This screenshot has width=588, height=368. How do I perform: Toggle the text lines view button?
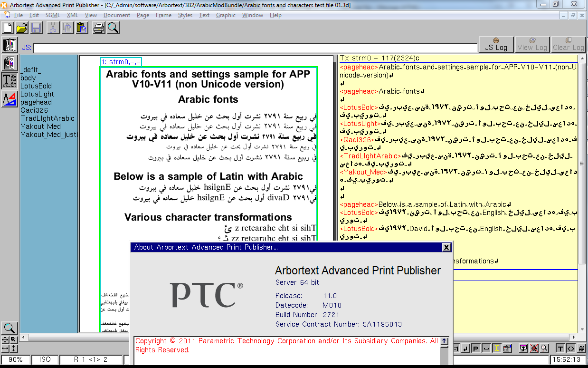pyautogui.click(x=580, y=349)
